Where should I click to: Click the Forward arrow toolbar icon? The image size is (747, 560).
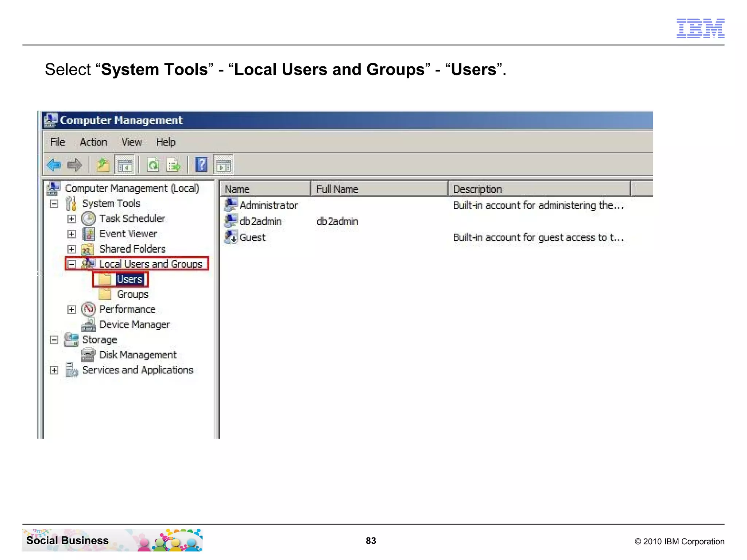tap(75, 165)
